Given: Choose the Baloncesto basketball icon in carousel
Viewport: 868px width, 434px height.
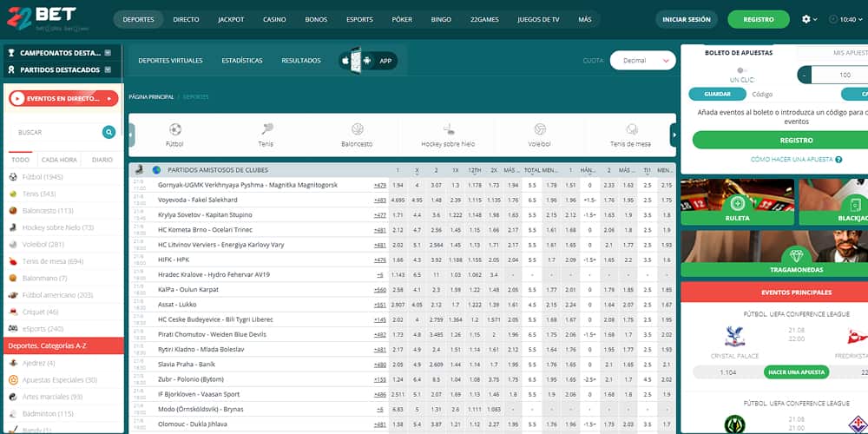Looking at the screenshot, I should [357, 129].
